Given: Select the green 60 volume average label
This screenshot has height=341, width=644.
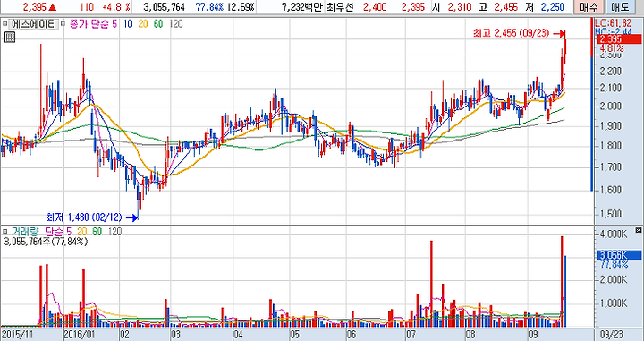Looking at the screenshot, I should pyautogui.click(x=97, y=232).
